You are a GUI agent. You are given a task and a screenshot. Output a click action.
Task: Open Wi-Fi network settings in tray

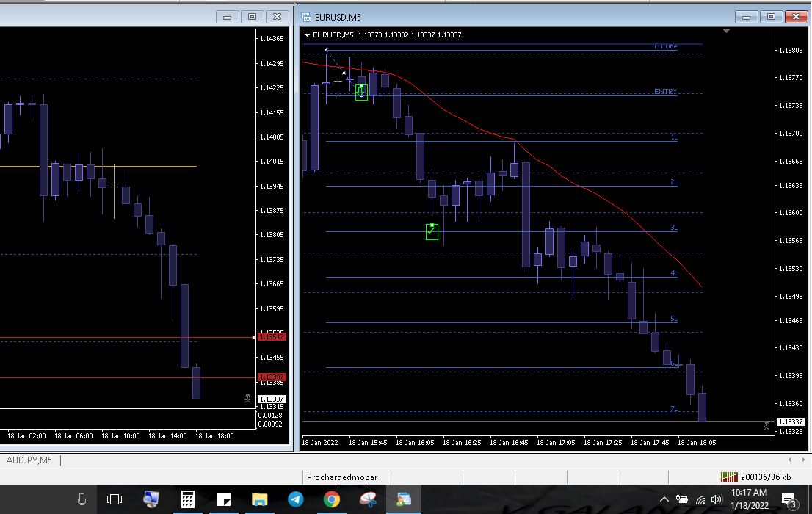[x=700, y=499]
